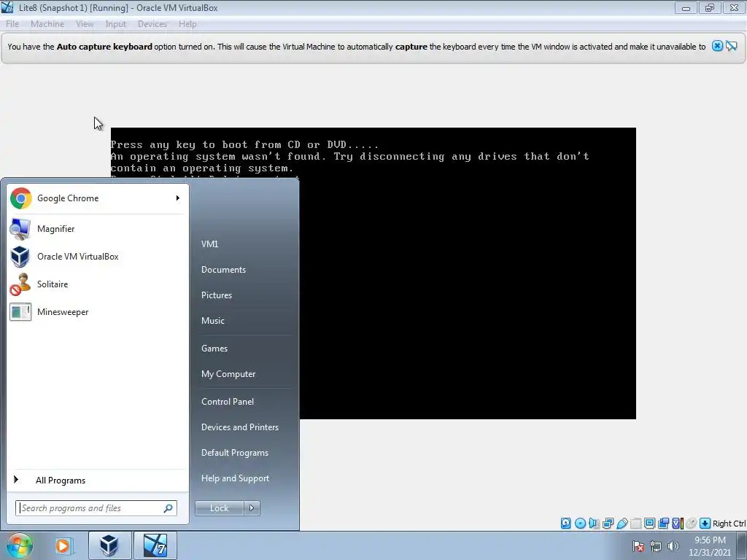
Task: Open the View menu
Action: tap(85, 24)
